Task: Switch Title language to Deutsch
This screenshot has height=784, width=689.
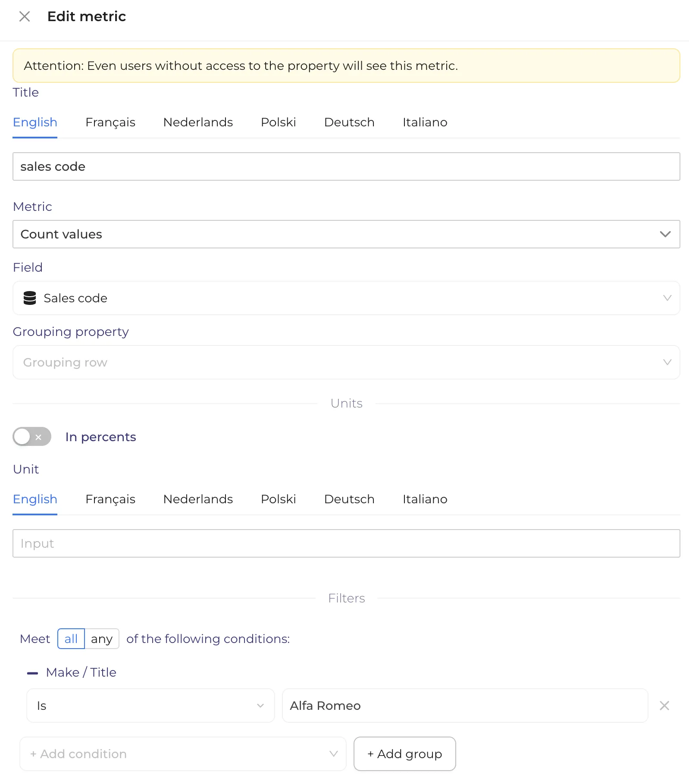Action: (349, 122)
